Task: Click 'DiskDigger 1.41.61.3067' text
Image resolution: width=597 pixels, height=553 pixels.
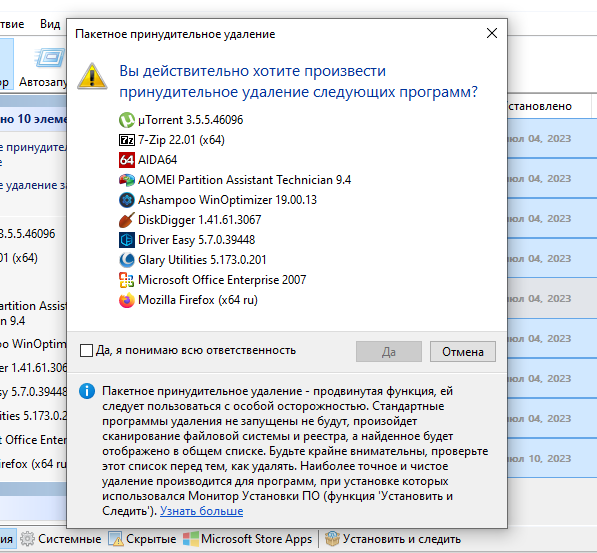Action: pyautogui.click(x=200, y=220)
